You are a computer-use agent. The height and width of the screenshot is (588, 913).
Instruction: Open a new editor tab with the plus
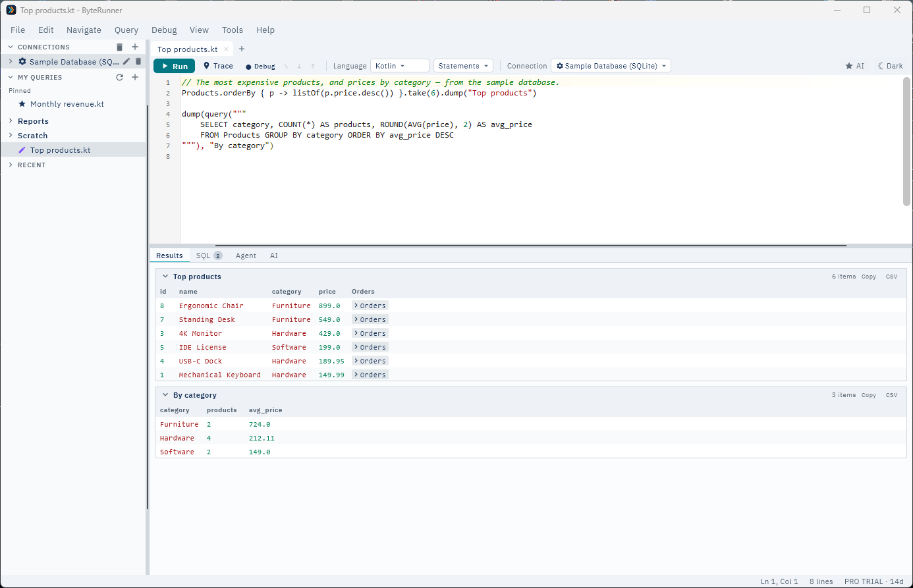point(242,49)
